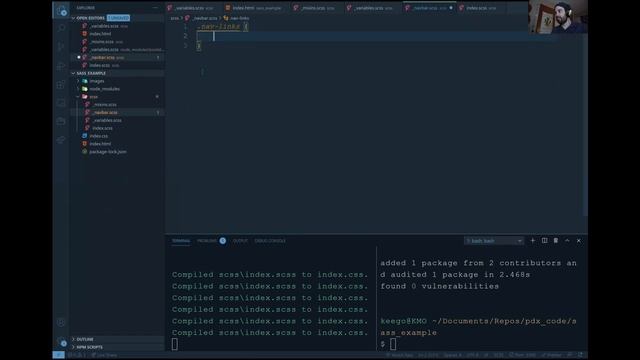Split the terminal pane
640x360 pixels.
544,241
